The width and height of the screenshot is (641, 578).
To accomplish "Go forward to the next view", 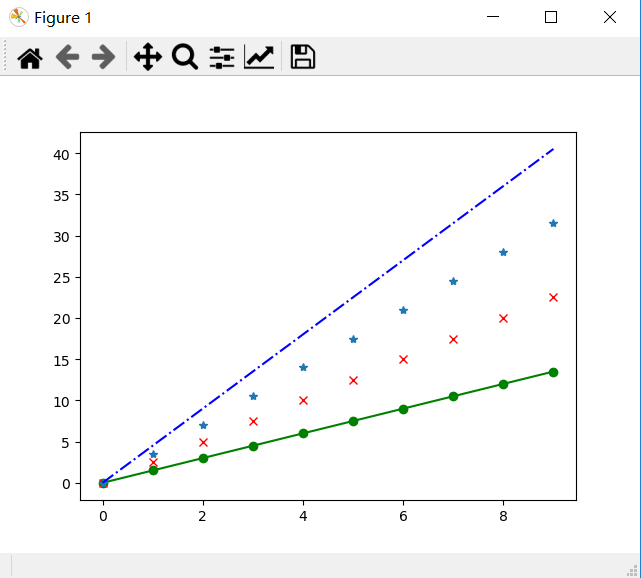I will (x=103, y=57).
